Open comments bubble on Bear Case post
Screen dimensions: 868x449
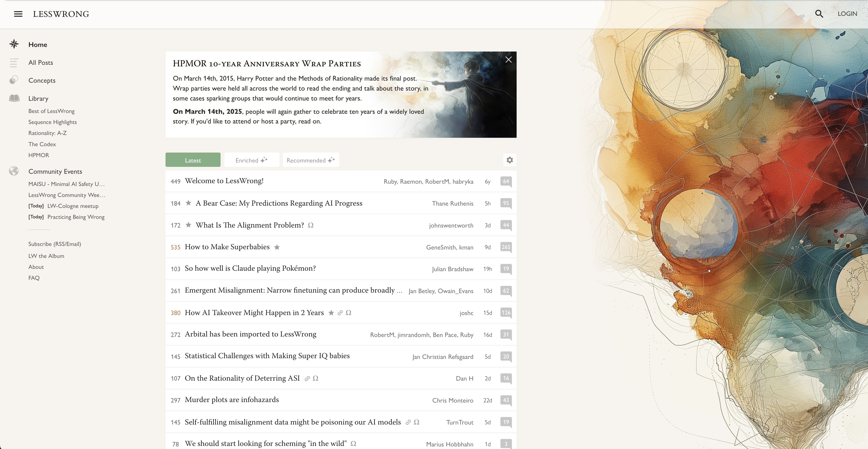tap(505, 203)
